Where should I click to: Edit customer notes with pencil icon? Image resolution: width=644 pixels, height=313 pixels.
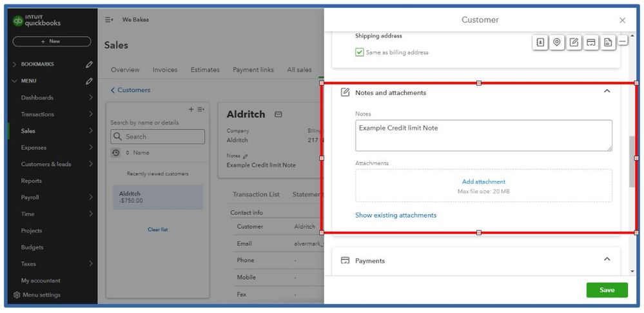tap(246, 156)
